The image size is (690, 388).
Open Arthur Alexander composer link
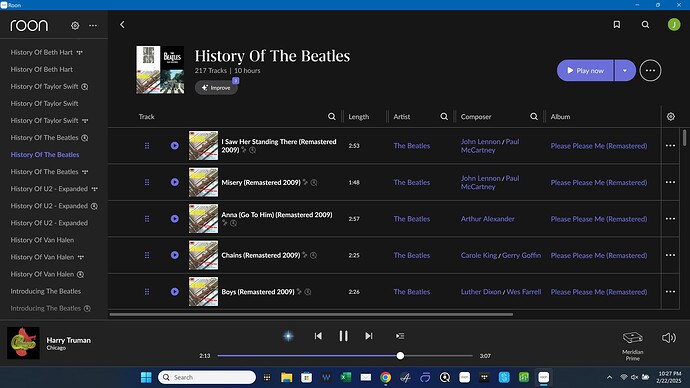coord(488,219)
